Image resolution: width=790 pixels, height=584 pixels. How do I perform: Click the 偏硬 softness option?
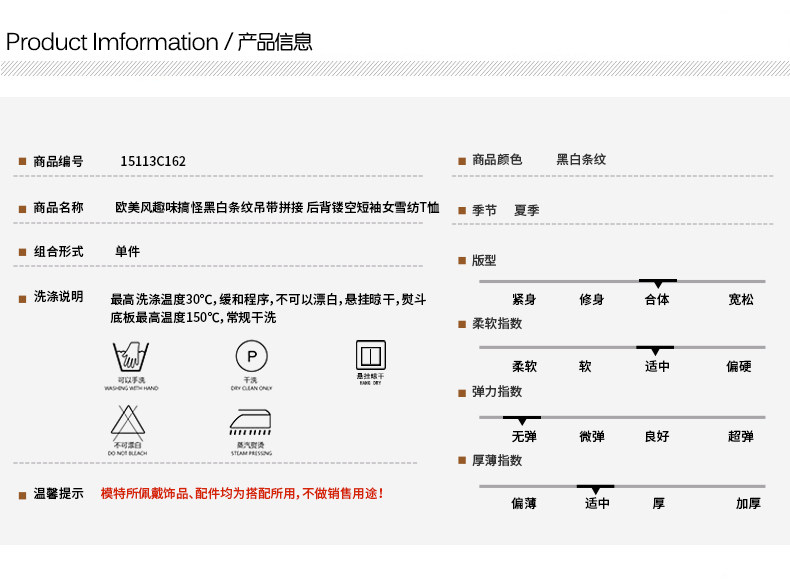coord(739,366)
